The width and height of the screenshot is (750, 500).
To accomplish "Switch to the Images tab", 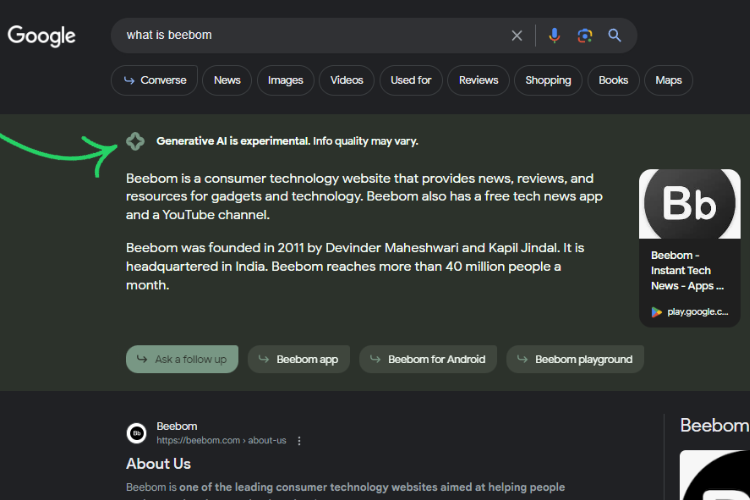I will (286, 80).
